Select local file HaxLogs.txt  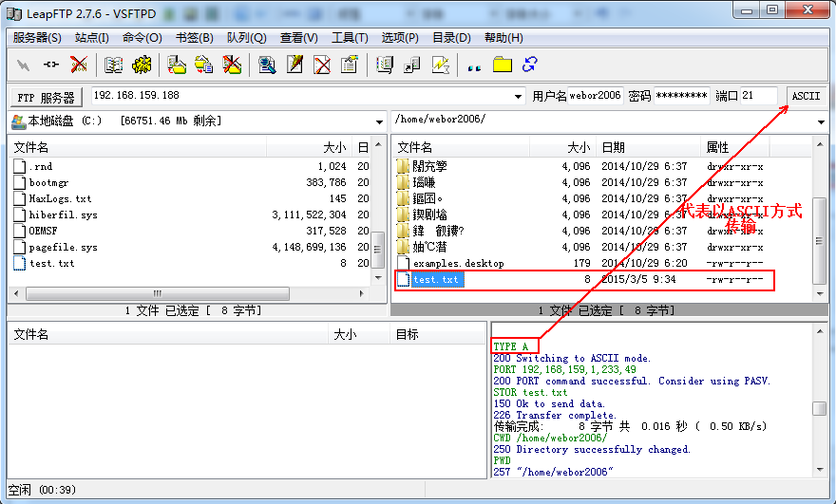click(x=60, y=198)
